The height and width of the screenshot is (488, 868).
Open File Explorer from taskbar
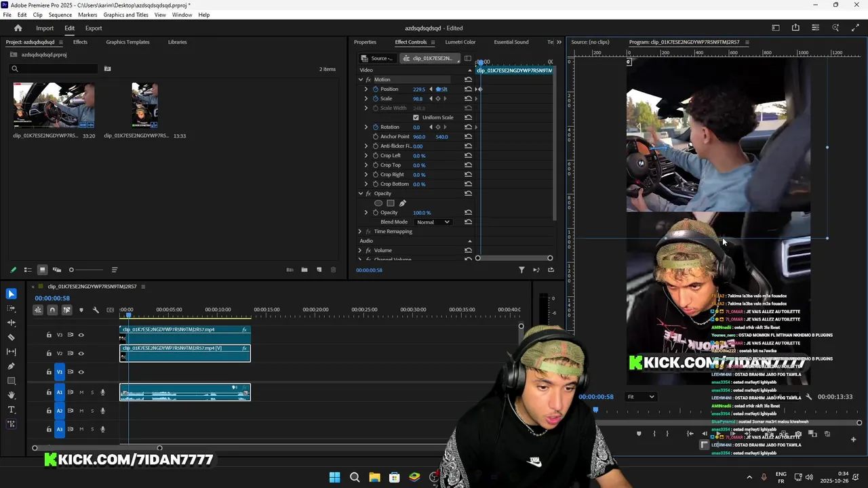click(x=374, y=477)
